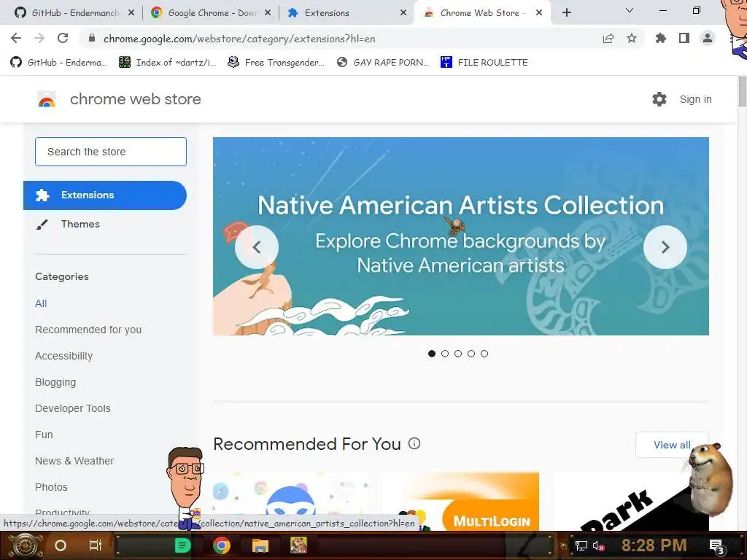Select first carousel dot indicator
The image size is (747, 560).
[x=432, y=354]
